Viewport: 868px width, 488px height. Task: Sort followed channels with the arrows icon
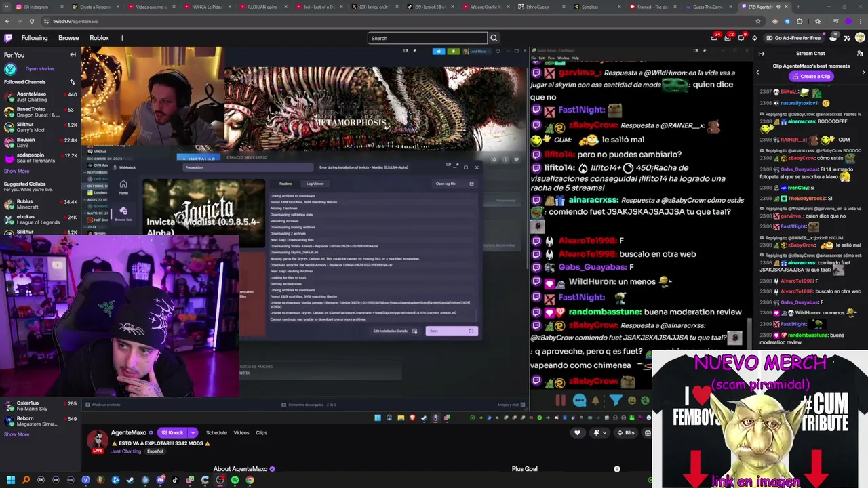coord(73,82)
